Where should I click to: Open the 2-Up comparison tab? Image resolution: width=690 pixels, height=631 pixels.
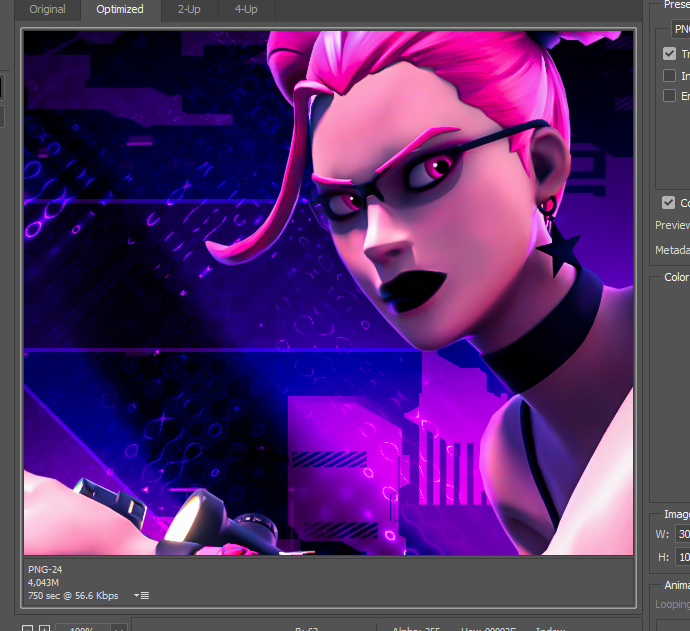189,9
